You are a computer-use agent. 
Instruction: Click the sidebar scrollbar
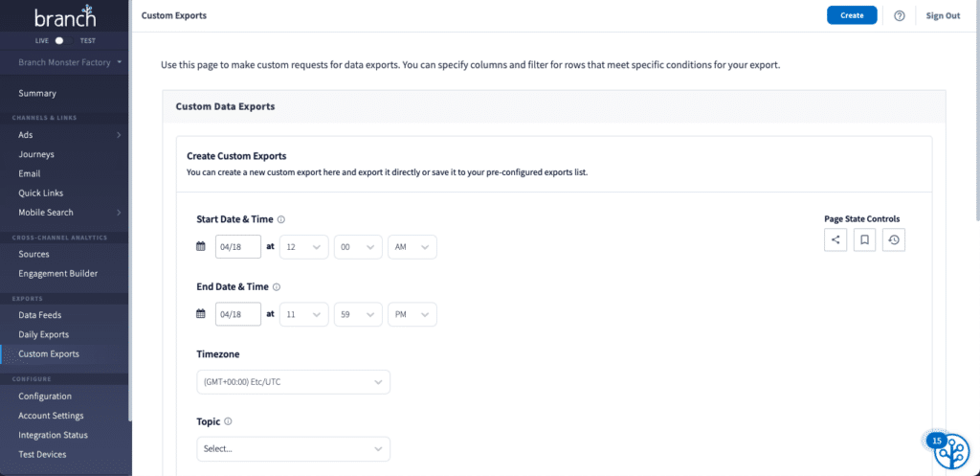pyautogui.click(x=130, y=210)
